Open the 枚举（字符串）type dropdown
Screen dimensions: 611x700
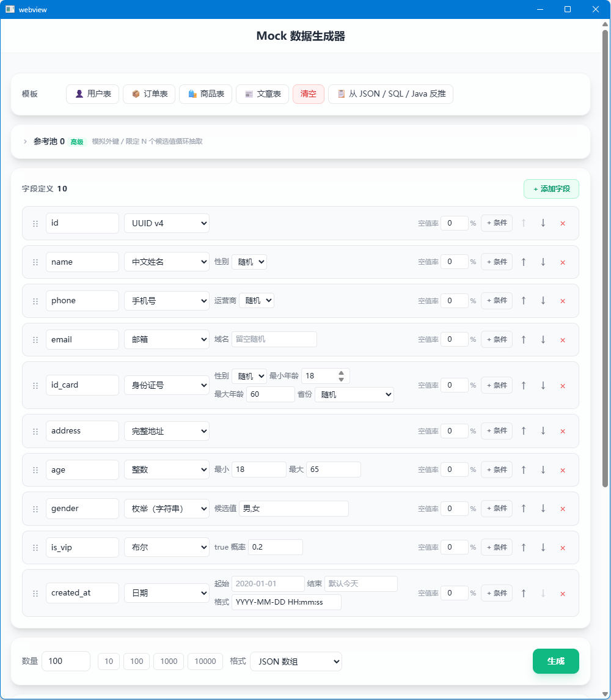coord(166,509)
